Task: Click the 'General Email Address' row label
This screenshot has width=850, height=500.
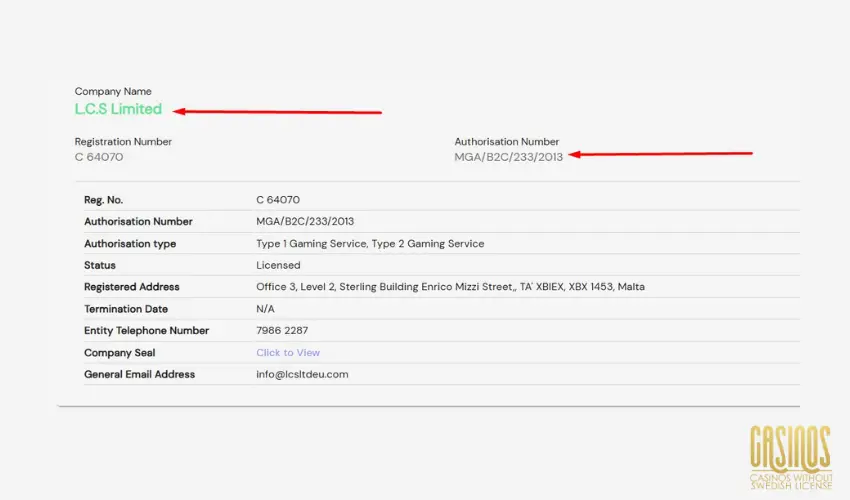Action: (139, 374)
